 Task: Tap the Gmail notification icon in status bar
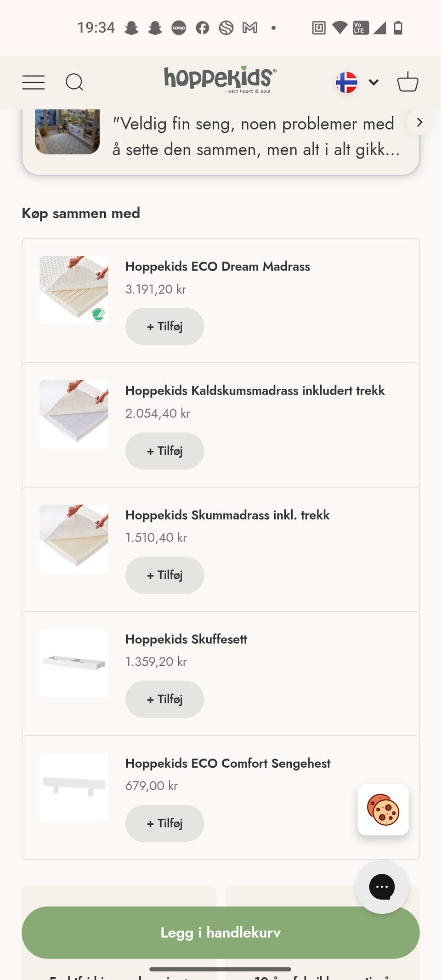click(x=250, y=28)
